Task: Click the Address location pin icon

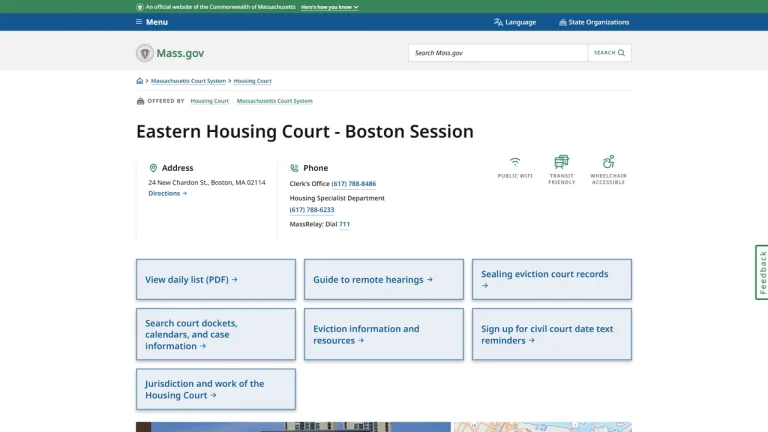Action: coord(153,168)
